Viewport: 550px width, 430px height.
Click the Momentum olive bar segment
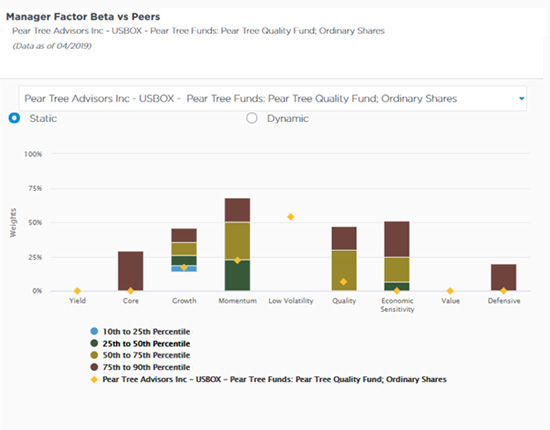(x=237, y=241)
